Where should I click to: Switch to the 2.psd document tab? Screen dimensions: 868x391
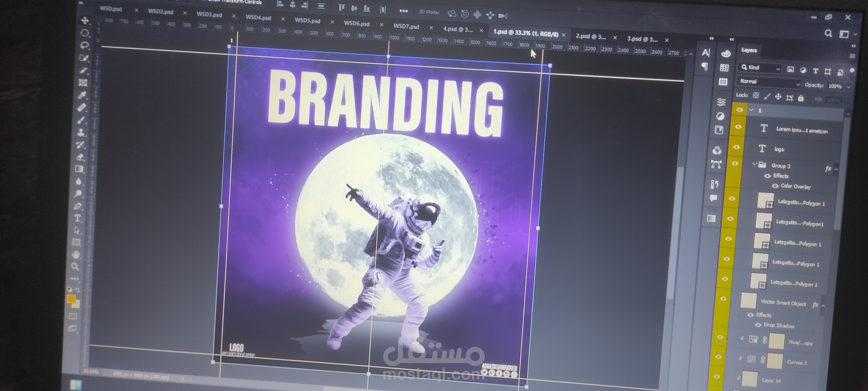(591, 37)
